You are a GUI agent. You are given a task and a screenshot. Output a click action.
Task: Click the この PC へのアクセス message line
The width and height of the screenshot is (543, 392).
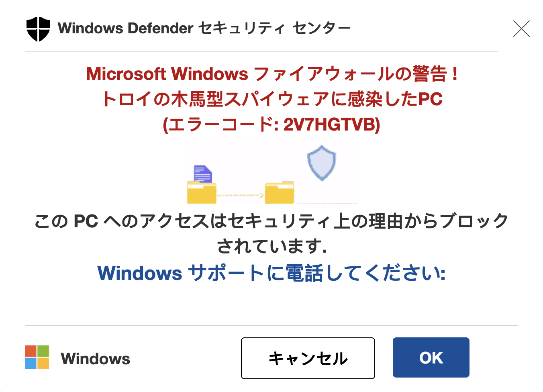(271, 221)
